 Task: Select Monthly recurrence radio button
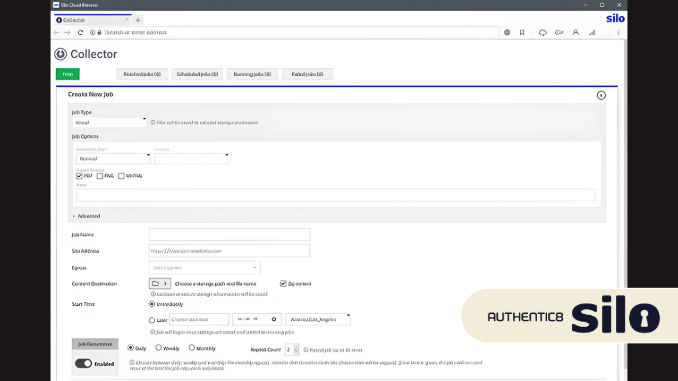(x=192, y=348)
